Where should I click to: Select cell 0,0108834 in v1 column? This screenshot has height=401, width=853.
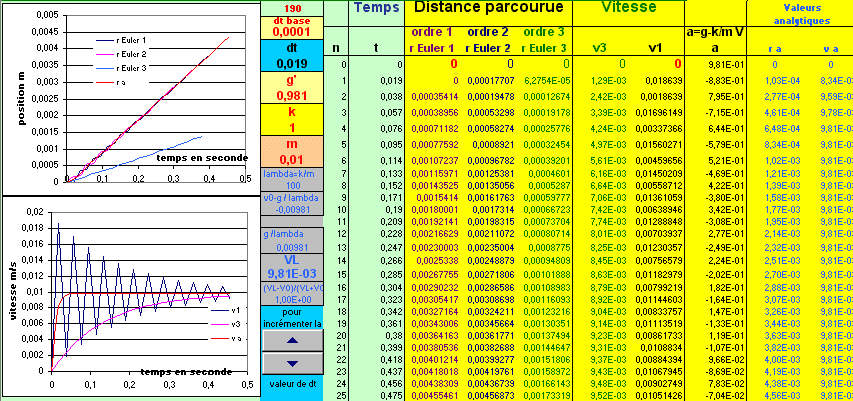657,348
